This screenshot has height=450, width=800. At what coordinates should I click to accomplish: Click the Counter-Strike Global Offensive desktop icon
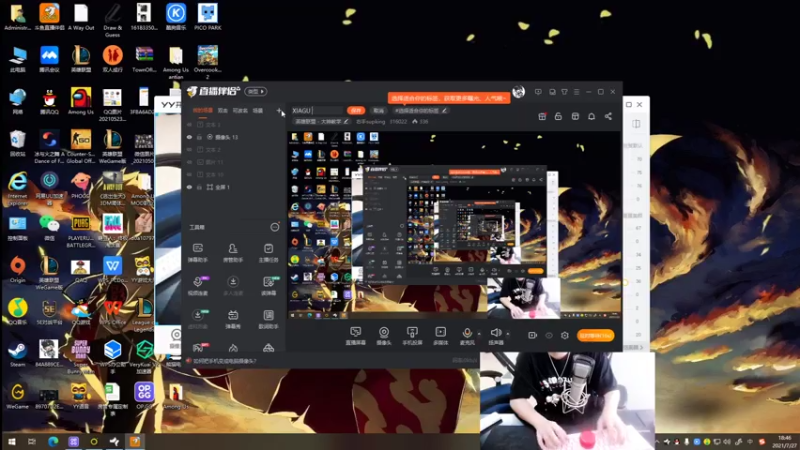[81, 146]
